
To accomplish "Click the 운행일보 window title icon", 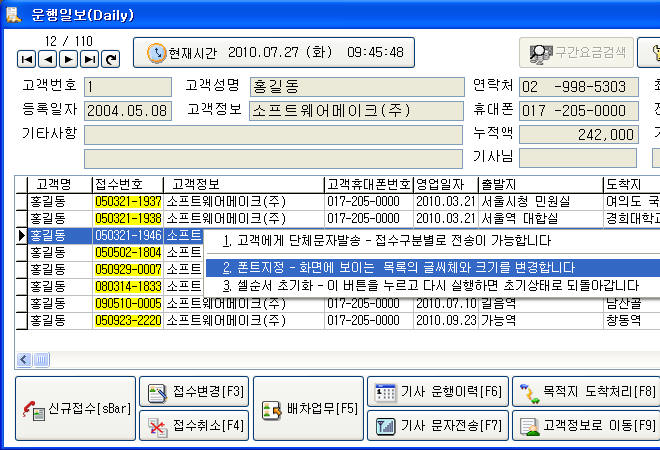I will tap(13, 14).
